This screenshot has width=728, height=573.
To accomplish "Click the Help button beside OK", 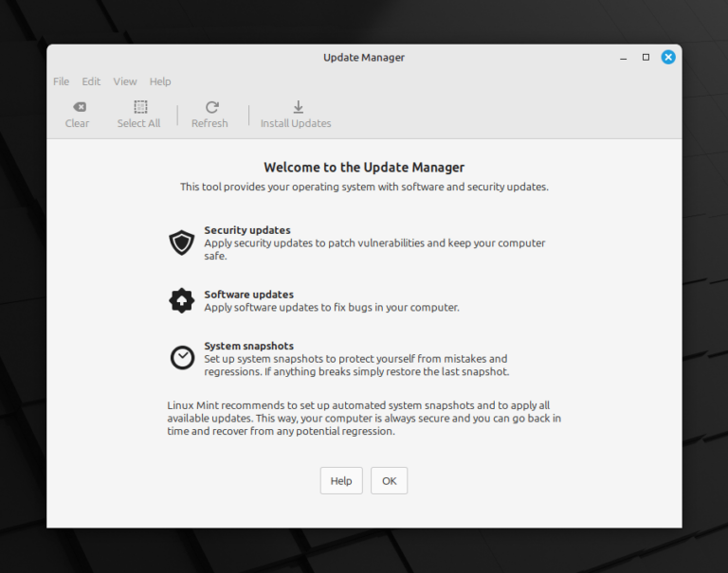I will (340, 481).
